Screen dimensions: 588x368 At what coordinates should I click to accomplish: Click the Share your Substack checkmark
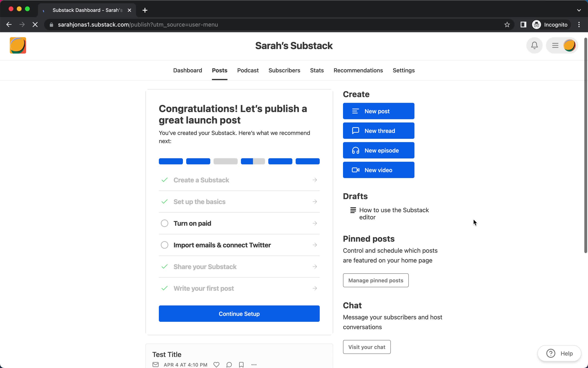[165, 267]
